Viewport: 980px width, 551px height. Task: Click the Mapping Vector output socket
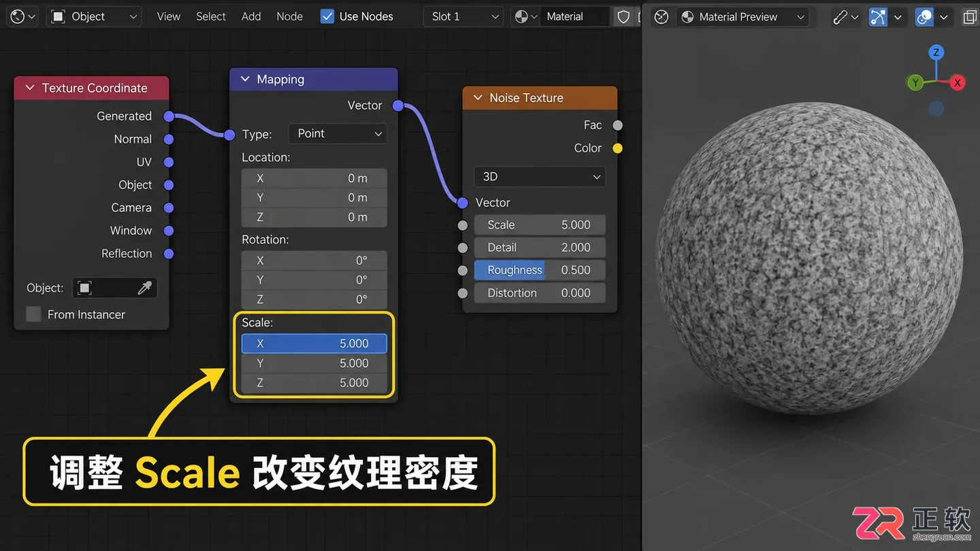[398, 105]
